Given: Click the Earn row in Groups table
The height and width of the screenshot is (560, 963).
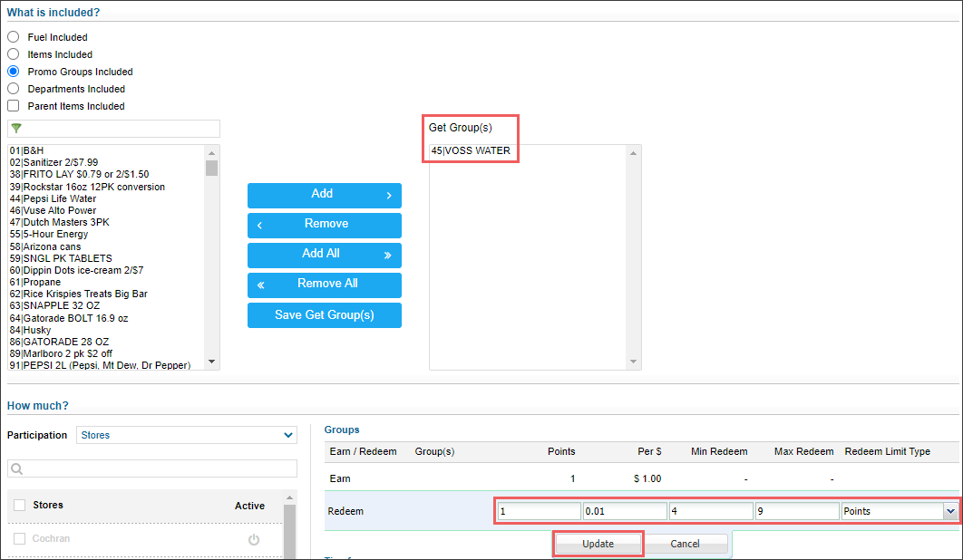Looking at the screenshot, I should (x=641, y=478).
